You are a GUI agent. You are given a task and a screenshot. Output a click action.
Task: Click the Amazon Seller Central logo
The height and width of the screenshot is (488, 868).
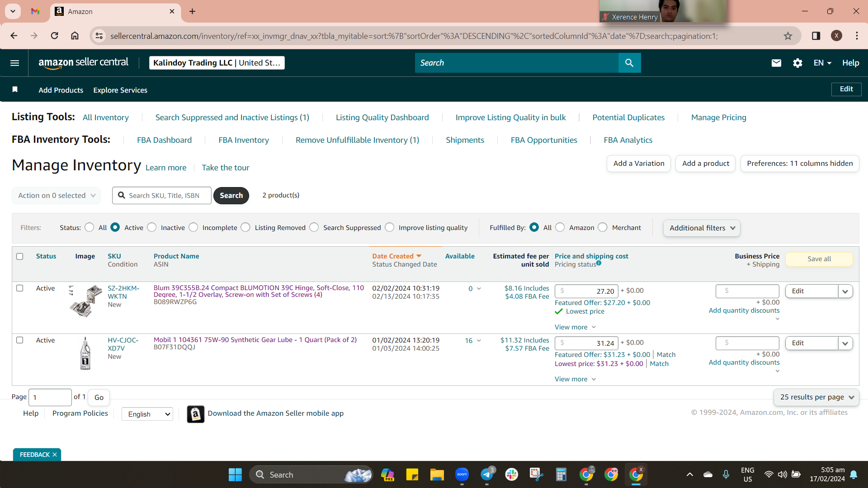click(84, 63)
